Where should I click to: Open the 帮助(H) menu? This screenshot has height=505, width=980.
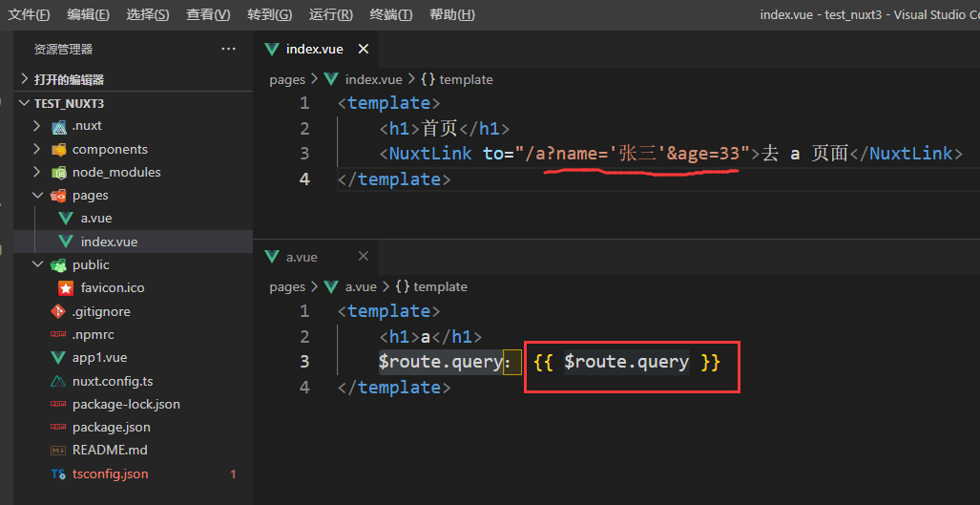tap(452, 15)
